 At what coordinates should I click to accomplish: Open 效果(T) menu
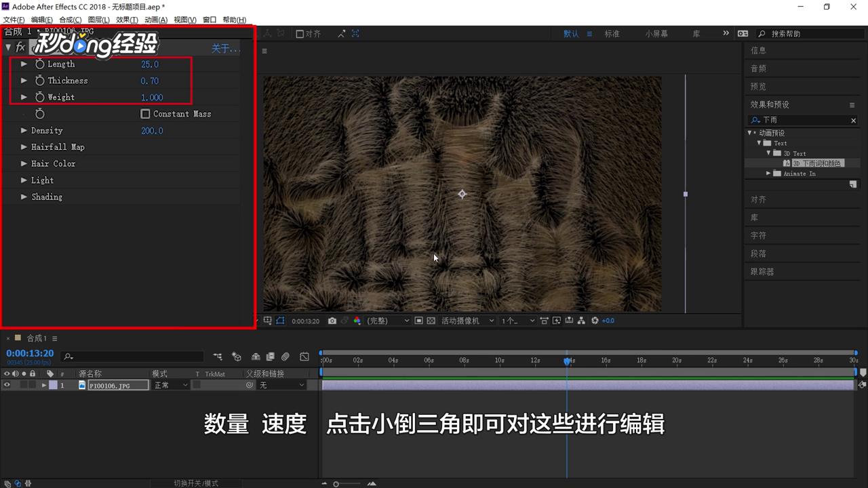(x=127, y=20)
